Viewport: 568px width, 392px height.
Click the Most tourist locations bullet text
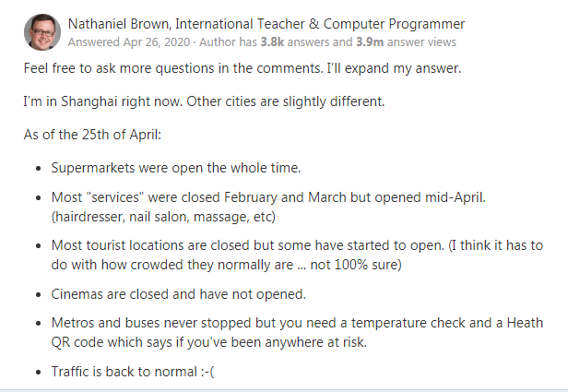click(x=297, y=246)
